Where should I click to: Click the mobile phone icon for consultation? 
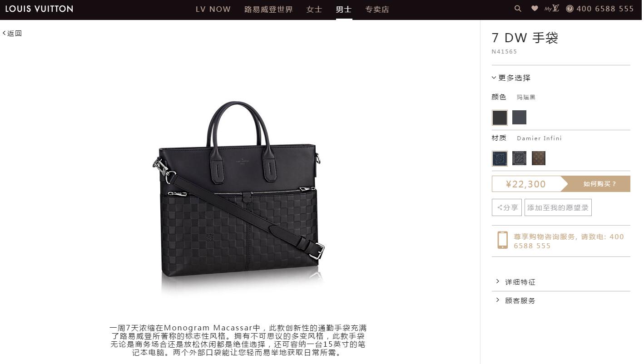tap(502, 240)
